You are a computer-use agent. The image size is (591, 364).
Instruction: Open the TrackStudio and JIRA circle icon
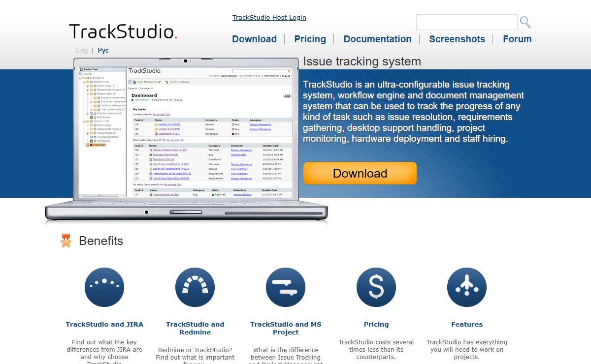(x=104, y=287)
